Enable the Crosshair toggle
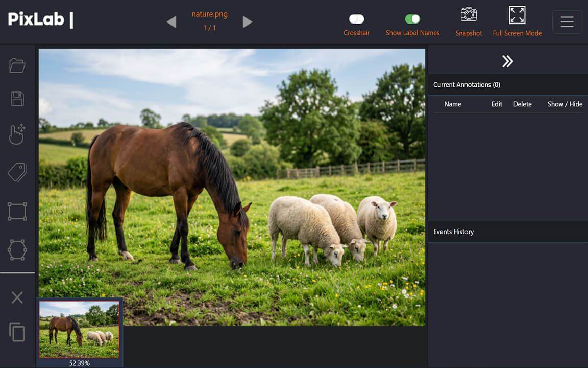This screenshot has width=588, height=368. [356, 19]
